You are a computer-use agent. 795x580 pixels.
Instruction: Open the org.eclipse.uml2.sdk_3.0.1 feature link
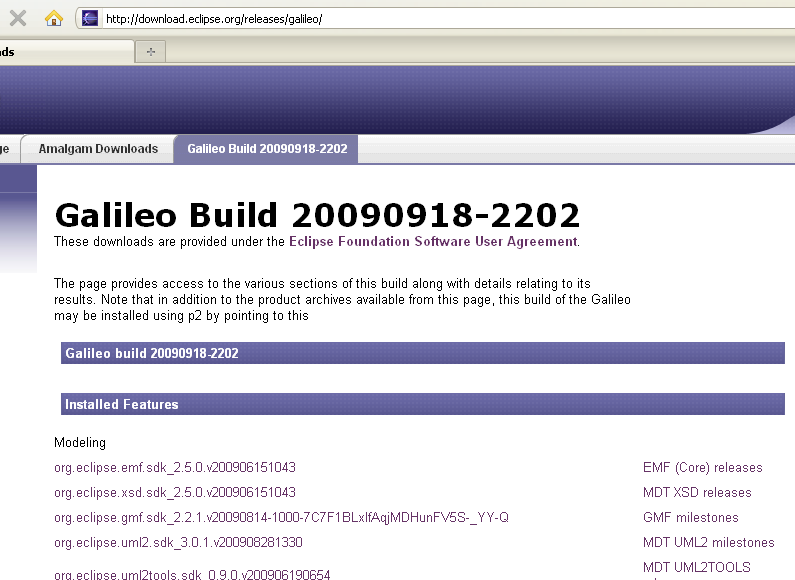178,542
